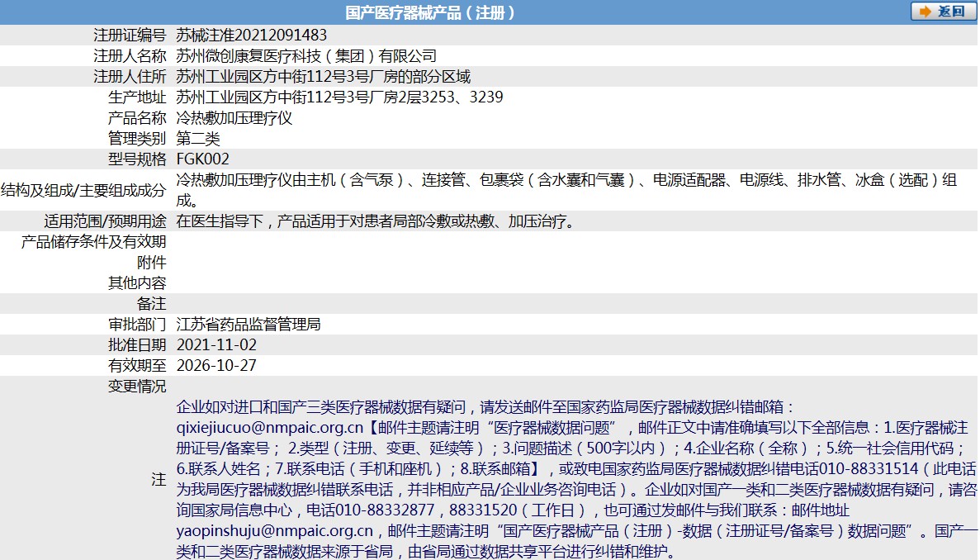Select the label 适用范围/预期用途
980x560 pixels.
[x=105, y=221]
